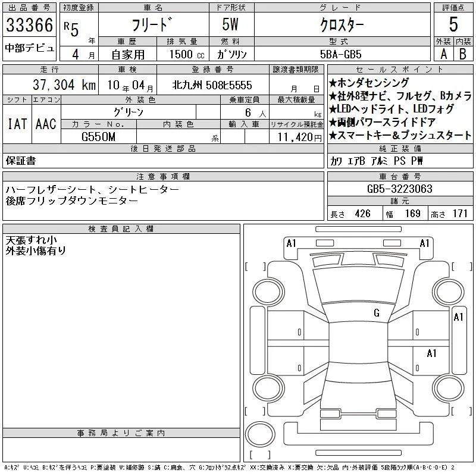476x476 pixels.
Task: Select the color number G550M field
Action: coord(99,137)
